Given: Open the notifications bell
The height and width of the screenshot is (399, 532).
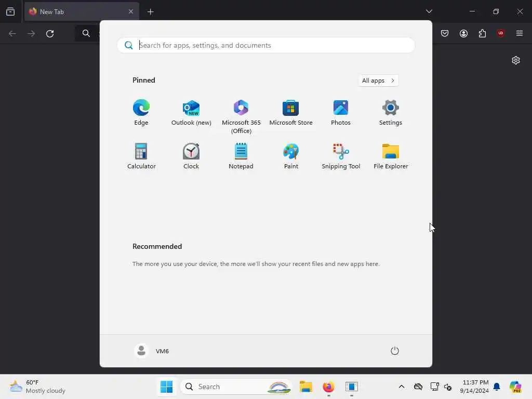Looking at the screenshot, I should pyautogui.click(x=497, y=387).
